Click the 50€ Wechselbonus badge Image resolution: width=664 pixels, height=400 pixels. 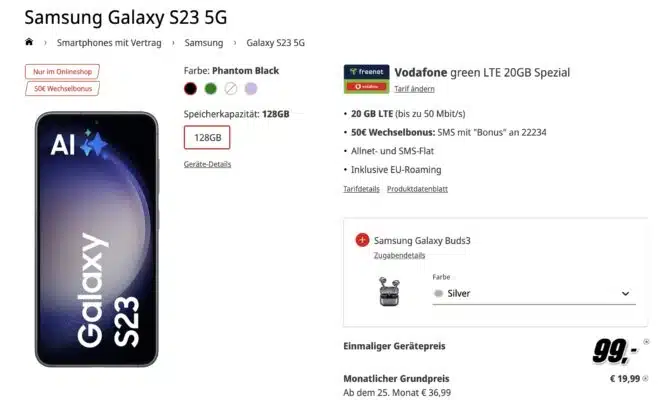(62, 88)
